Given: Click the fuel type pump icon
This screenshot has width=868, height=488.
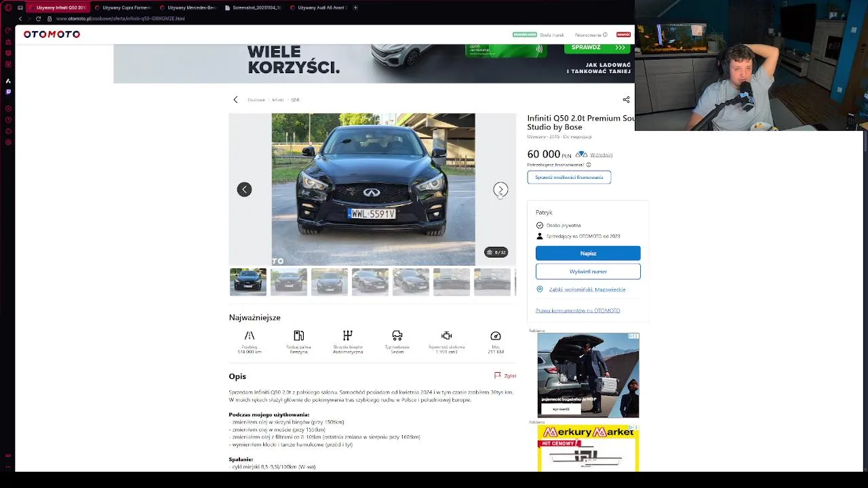Looking at the screenshot, I should click(298, 335).
